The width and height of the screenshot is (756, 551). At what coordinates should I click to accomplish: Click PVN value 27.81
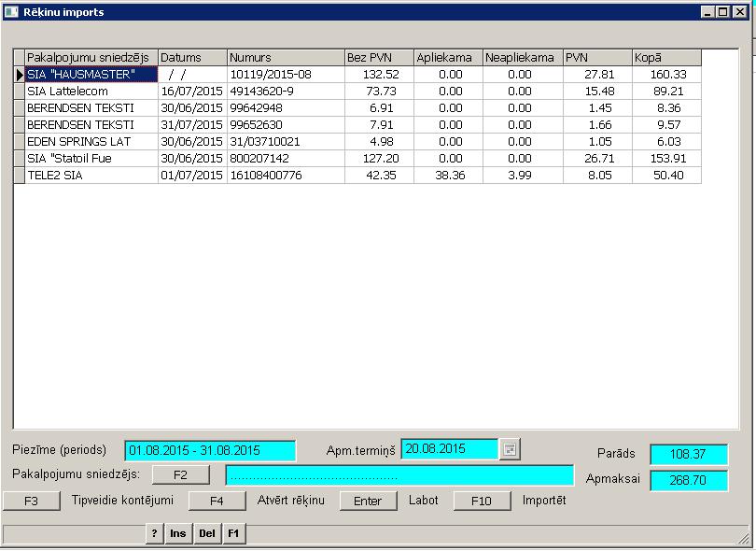(598, 75)
